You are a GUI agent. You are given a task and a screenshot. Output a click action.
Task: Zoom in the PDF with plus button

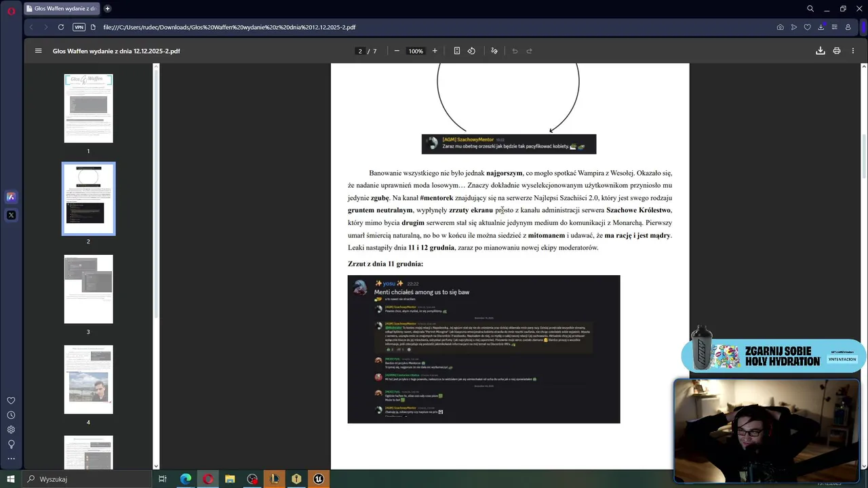point(435,51)
